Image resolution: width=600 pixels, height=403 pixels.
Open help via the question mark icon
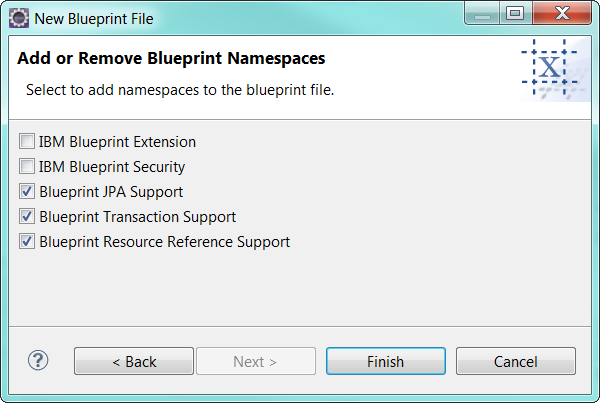click(38, 361)
